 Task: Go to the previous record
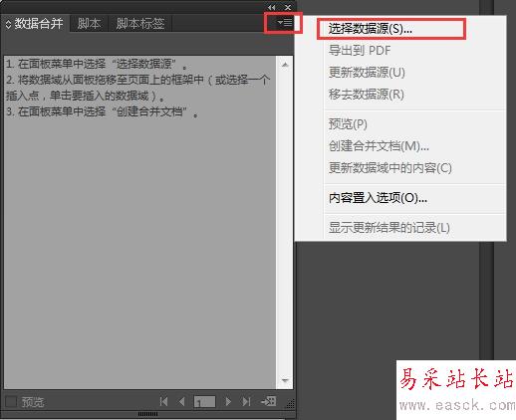(181, 402)
